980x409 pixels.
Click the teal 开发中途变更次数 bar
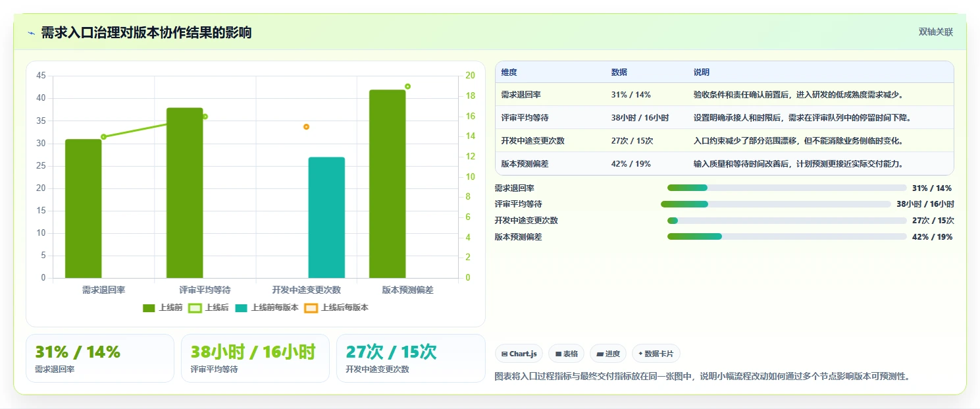point(326,217)
